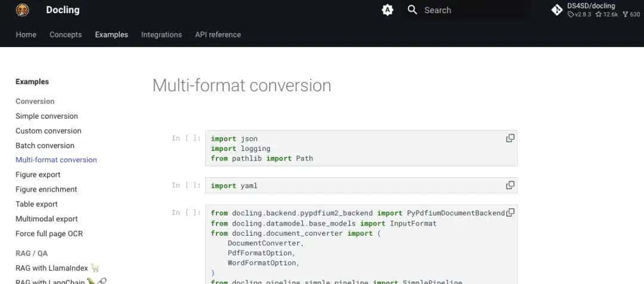This screenshot has width=644, height=284.
Task: View the Force full page OCR example
Action: tap(49, 234)
